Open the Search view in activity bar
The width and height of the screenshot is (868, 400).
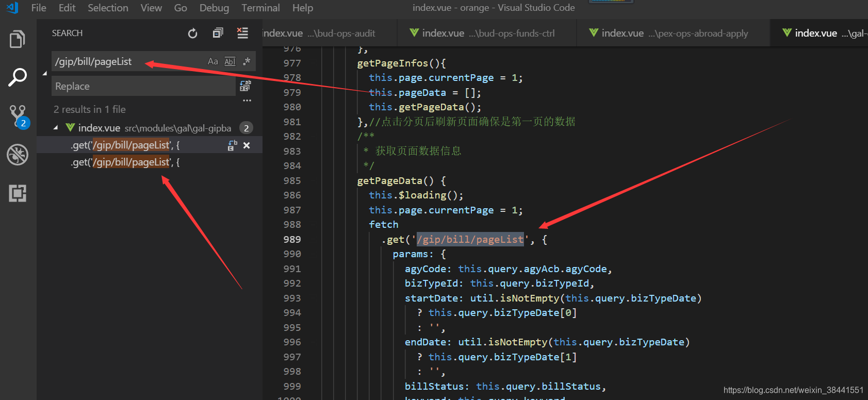tap(18, 77)
